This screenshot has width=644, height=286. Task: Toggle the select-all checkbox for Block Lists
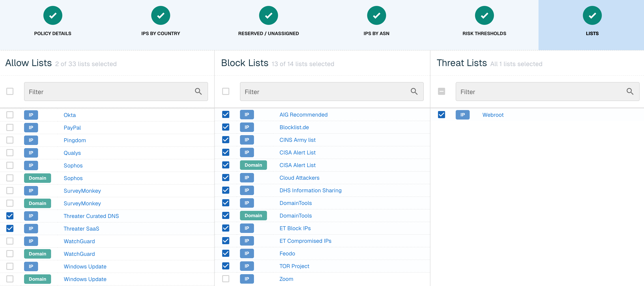coord(226,91)
